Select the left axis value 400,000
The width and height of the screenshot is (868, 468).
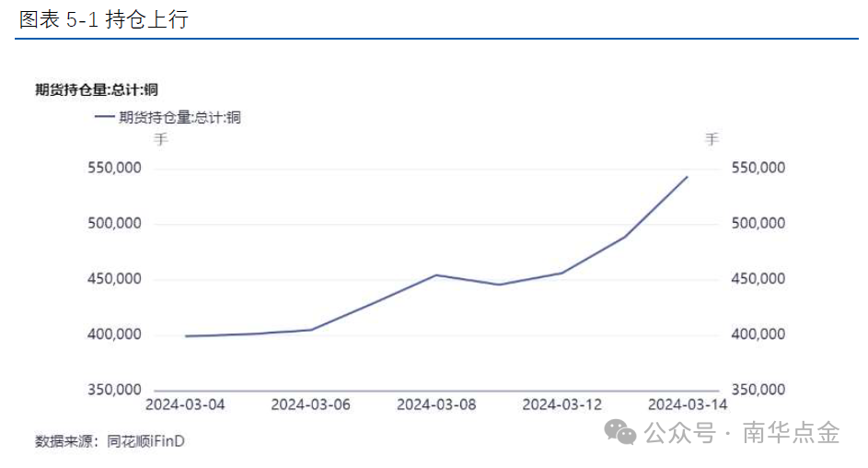(x=114, y=334)
